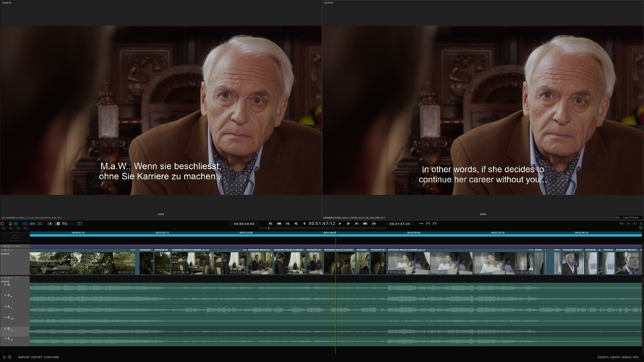Switch to the VPD tab
644x362 pixels.
(635, 357)
